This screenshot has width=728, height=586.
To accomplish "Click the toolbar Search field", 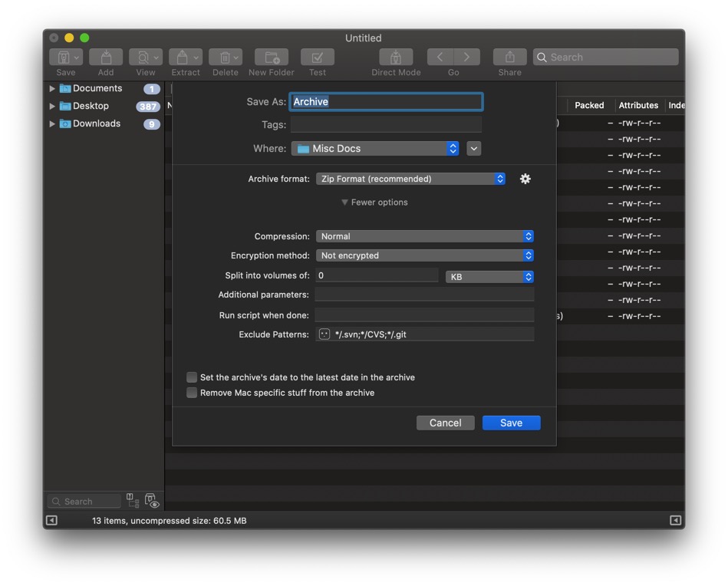I will point(605,57).
